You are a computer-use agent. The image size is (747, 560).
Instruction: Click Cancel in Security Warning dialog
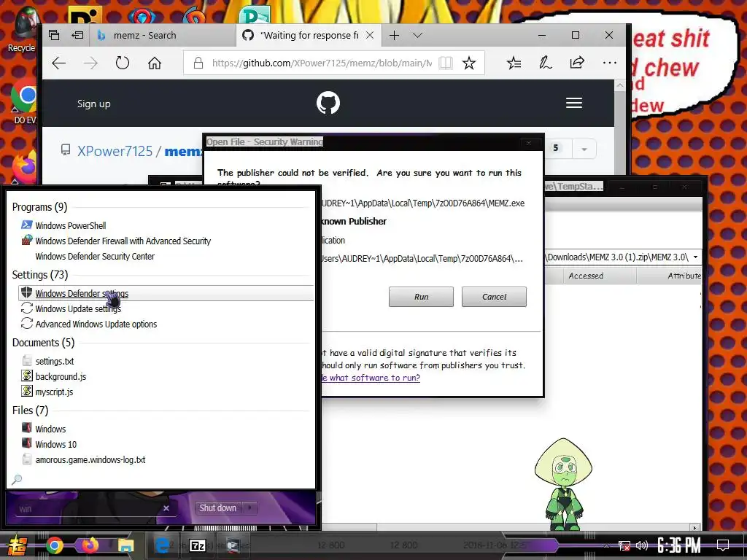pyautogui.click(x=494, y=297)
